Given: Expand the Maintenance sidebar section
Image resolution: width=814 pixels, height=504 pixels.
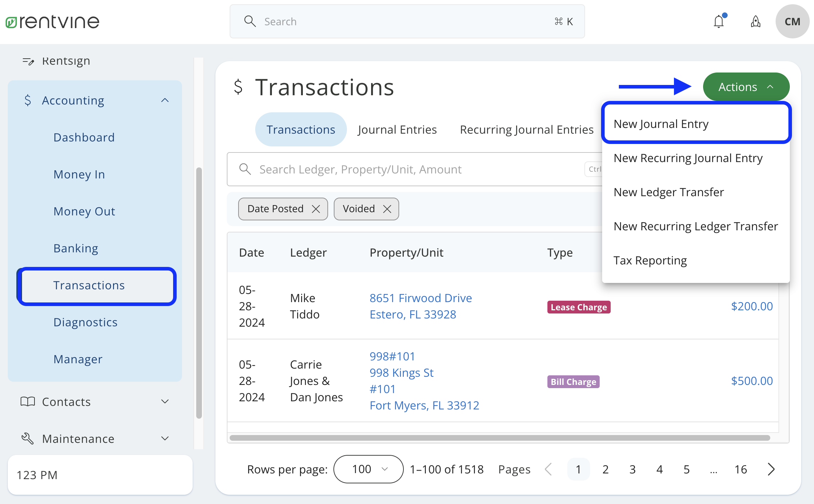Looking at the screenshot, I should point(165,439).
